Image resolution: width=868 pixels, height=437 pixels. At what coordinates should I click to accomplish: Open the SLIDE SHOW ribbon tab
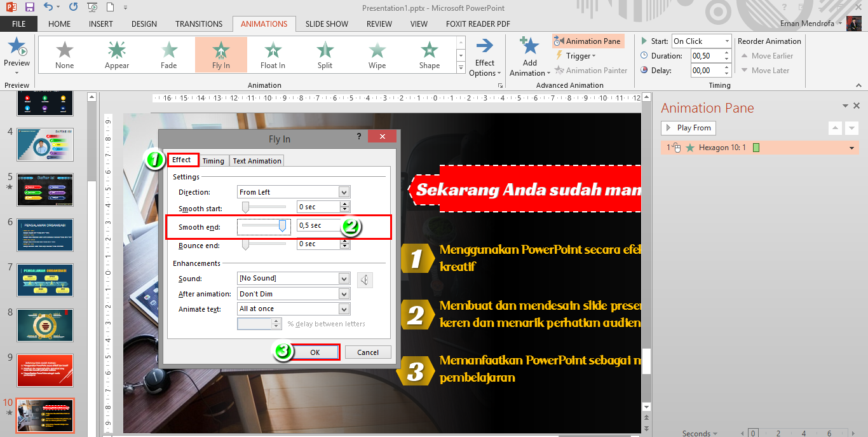point(327,24)
